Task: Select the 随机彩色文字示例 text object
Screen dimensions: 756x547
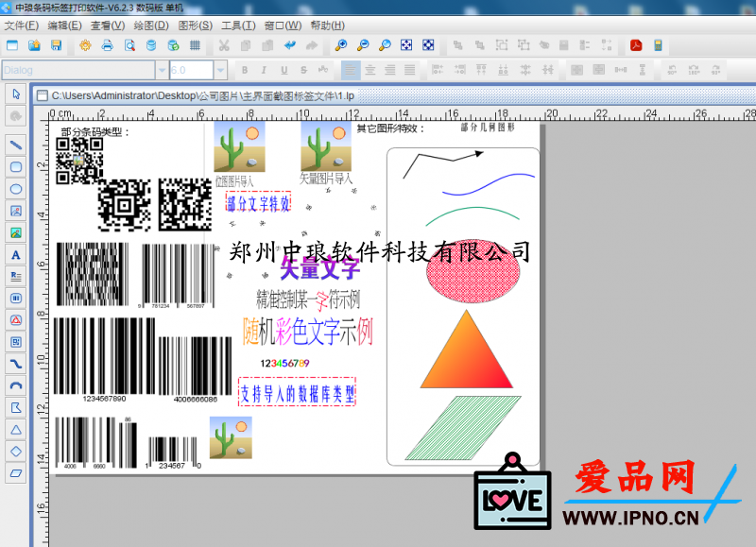Action: pyautogui.click(x=308, y=332)
